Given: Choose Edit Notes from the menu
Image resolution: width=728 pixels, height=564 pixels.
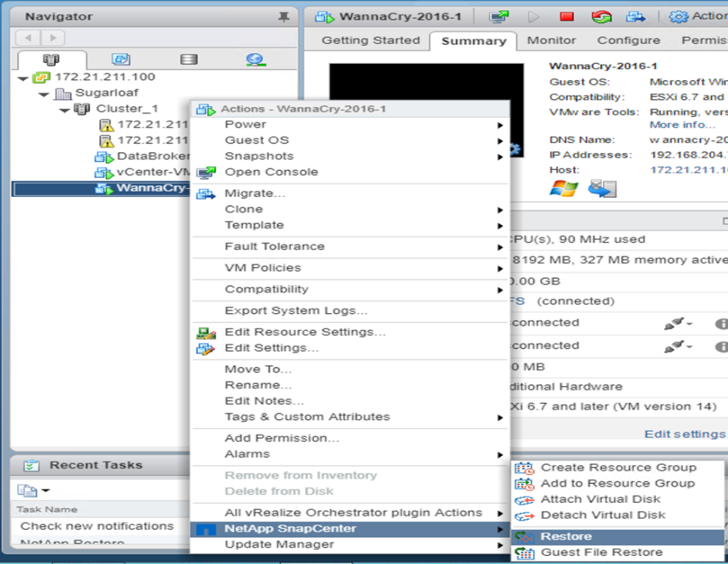Looking at the screenshot, I should [351, 401].
